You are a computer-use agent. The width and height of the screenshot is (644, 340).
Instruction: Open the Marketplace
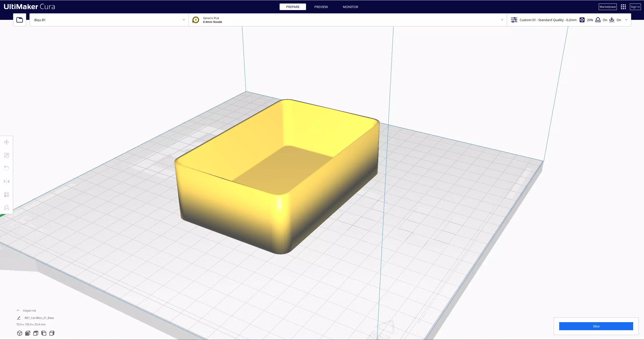(x=608, y=7)
